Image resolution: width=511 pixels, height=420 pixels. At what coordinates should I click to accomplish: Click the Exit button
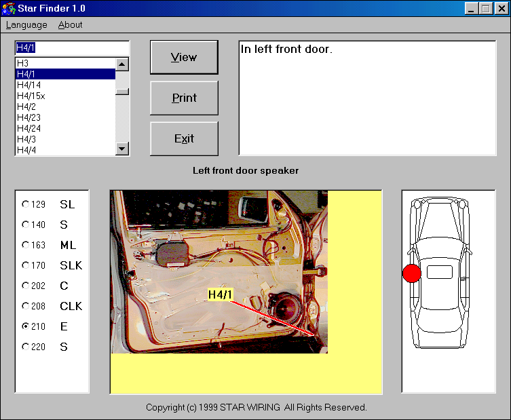click(184, 139)
